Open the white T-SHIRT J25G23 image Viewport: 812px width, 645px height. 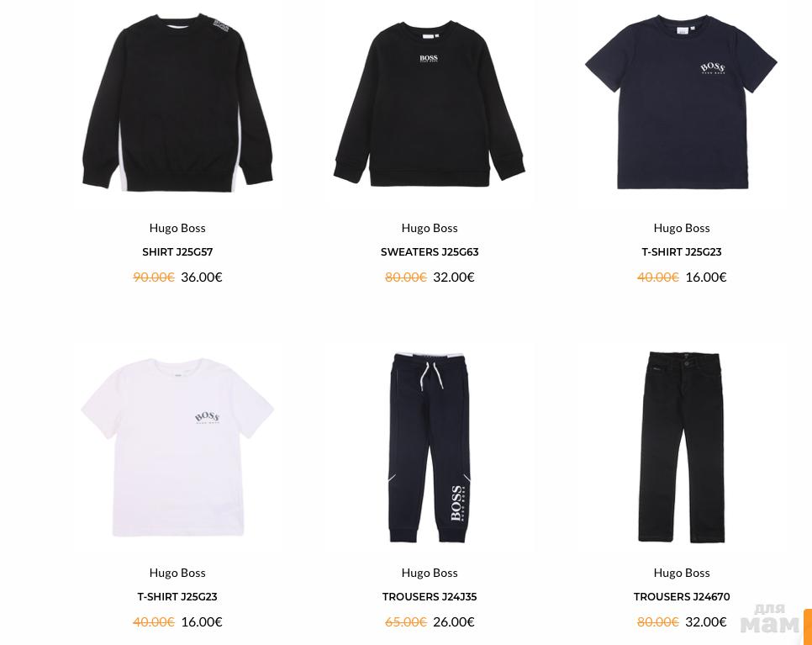point(177,447)
